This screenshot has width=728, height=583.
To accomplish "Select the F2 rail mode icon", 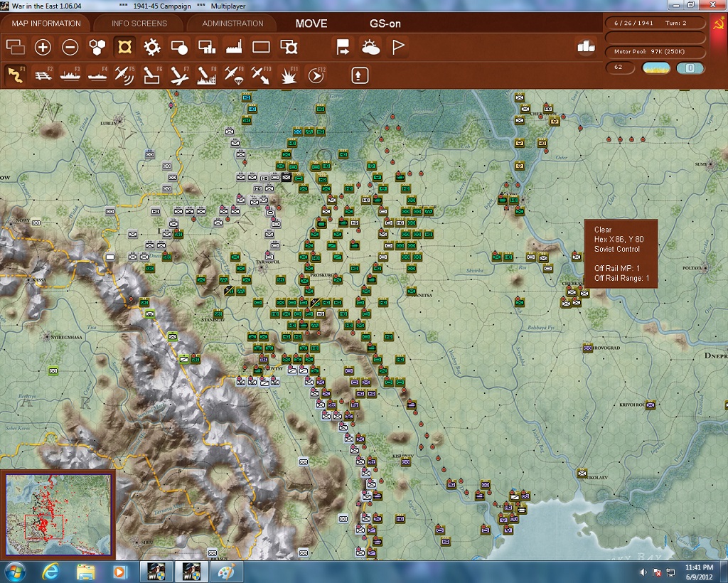I will pyautogui.click(x=43, y=75).
